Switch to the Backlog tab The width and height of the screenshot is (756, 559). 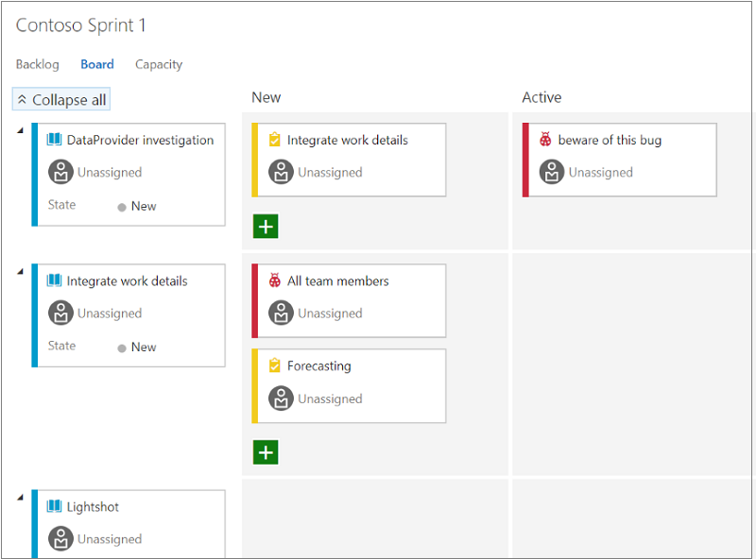coord(37,64)
